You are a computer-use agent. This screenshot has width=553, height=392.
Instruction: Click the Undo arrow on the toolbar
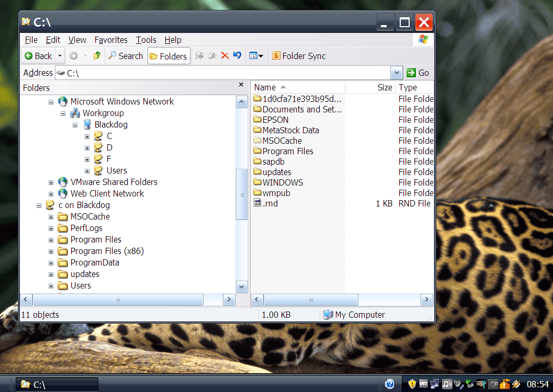pos(236,55)
